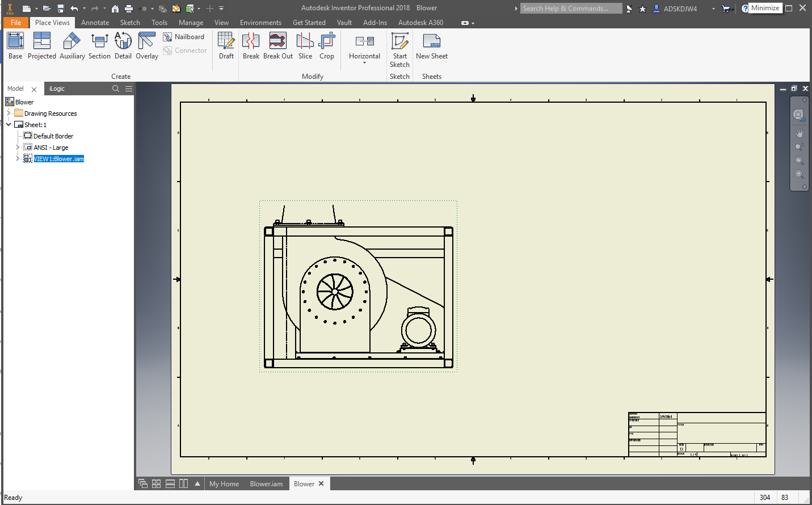This screenshot has height=505, width=812.
Task: Expand the Drawing Resources folder
Action: (x=9, y=113)
